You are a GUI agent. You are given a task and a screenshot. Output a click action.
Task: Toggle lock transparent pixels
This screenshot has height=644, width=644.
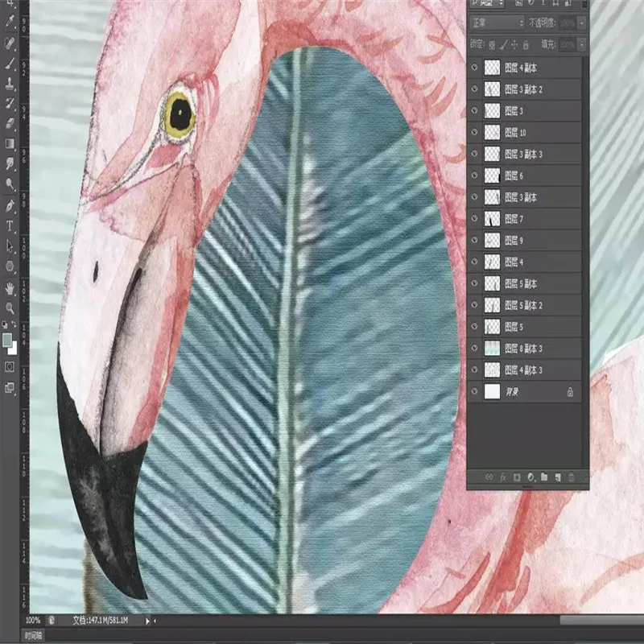pyautogui.click(x=492, y=44)
